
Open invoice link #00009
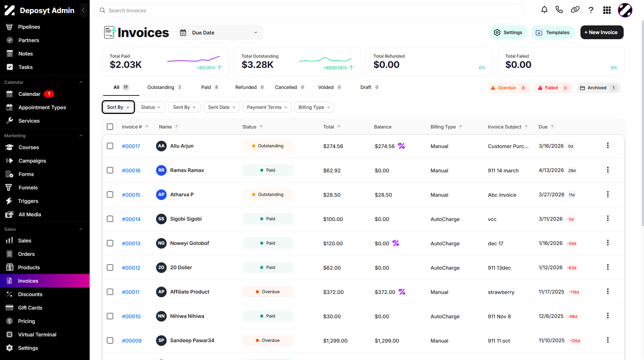tap(132, 340)
